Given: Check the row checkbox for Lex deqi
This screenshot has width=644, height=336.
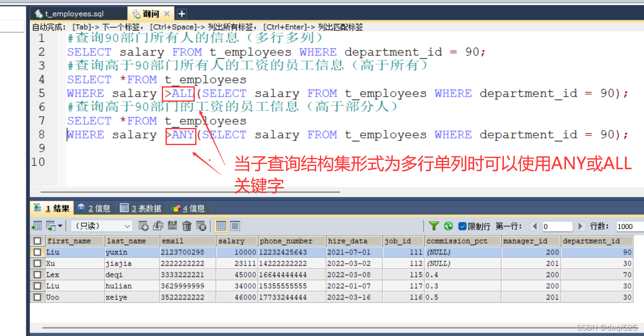Looking at the screenshot, I should tap(38, 275).
